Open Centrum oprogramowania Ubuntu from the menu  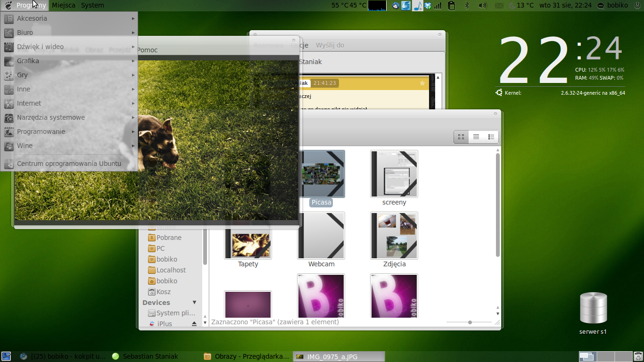click(x=69, y=164)
